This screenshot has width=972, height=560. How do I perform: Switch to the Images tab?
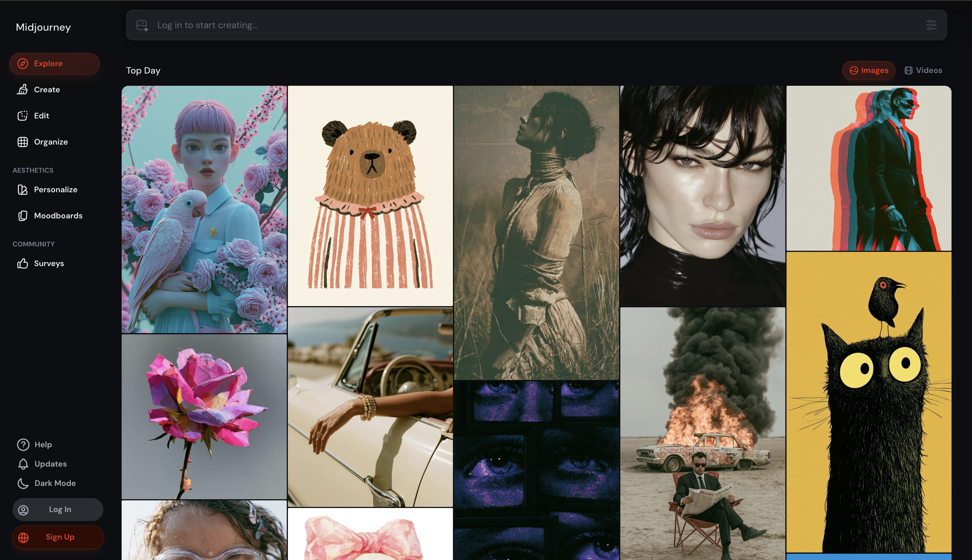(x=869, y=70)
